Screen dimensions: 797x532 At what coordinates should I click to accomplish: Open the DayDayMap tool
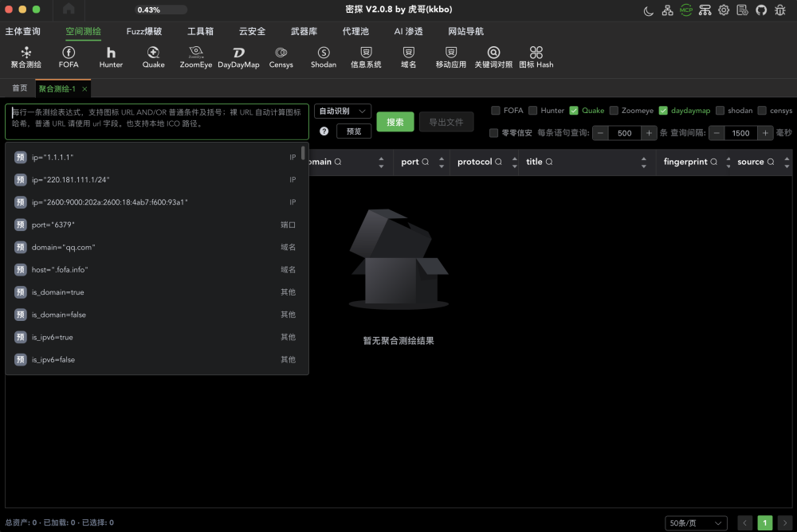click(238, 57)
